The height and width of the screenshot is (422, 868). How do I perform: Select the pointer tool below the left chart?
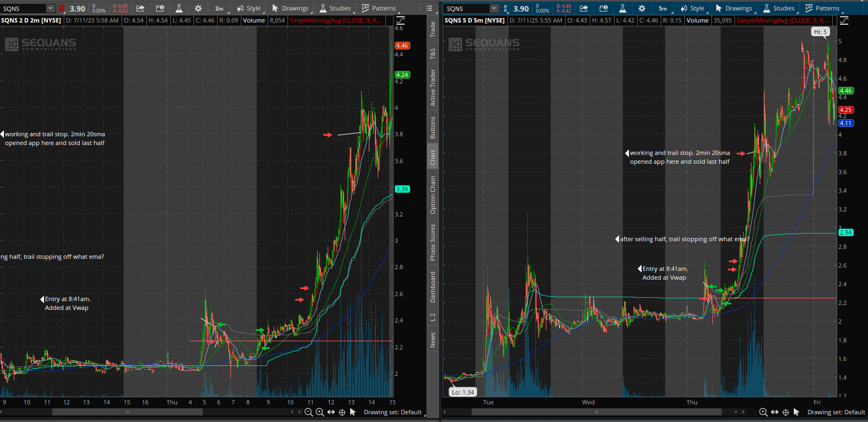(x=353, y=412)
